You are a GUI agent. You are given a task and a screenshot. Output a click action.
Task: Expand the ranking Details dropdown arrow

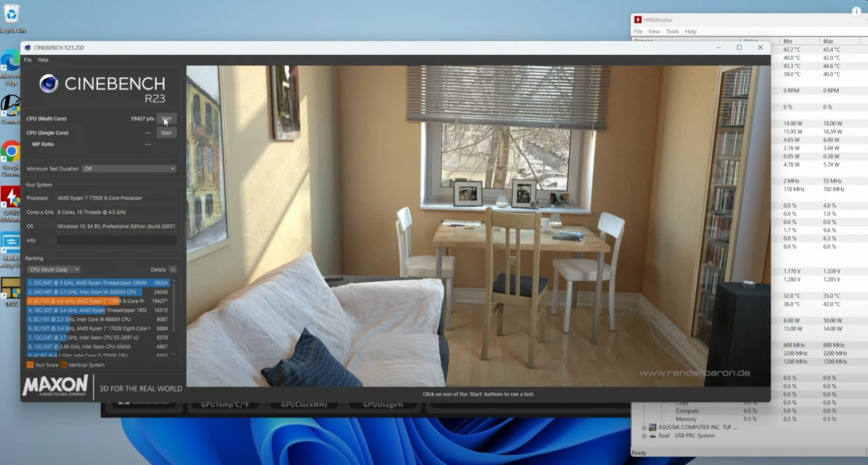pyautogui.click(x=173, y=269)
